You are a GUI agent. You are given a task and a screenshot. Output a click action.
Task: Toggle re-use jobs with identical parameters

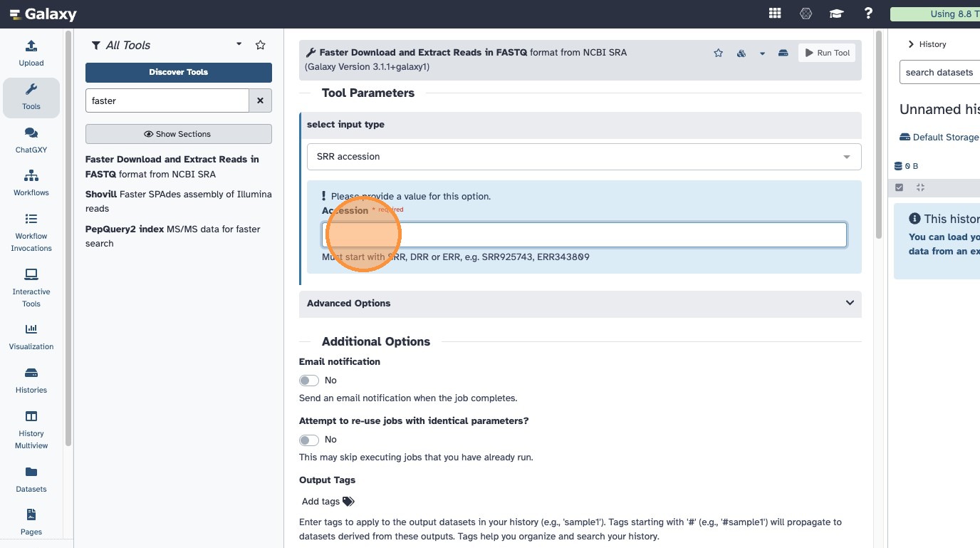[309, 440]
